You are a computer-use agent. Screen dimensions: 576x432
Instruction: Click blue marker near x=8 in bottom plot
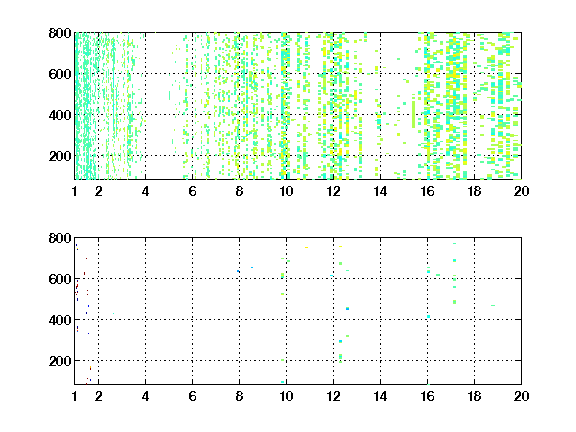(238, 271)
